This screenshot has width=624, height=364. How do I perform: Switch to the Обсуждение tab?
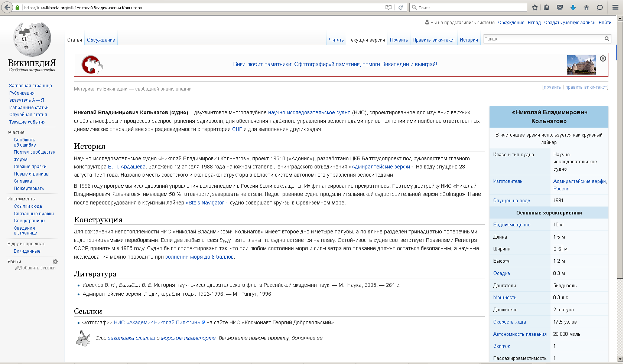101,40
